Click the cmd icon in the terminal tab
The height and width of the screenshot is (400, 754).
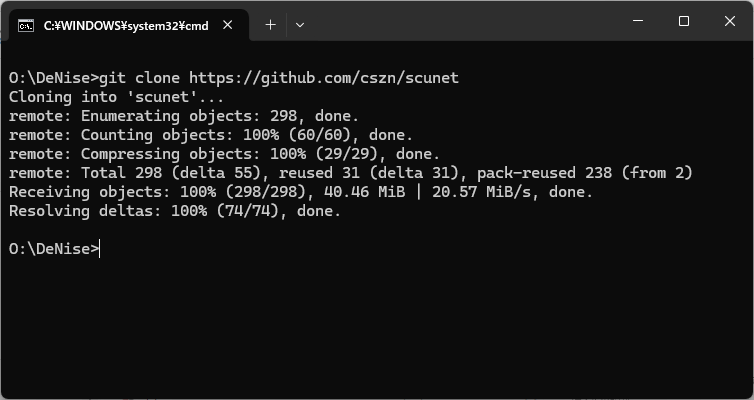pos(26,25)
